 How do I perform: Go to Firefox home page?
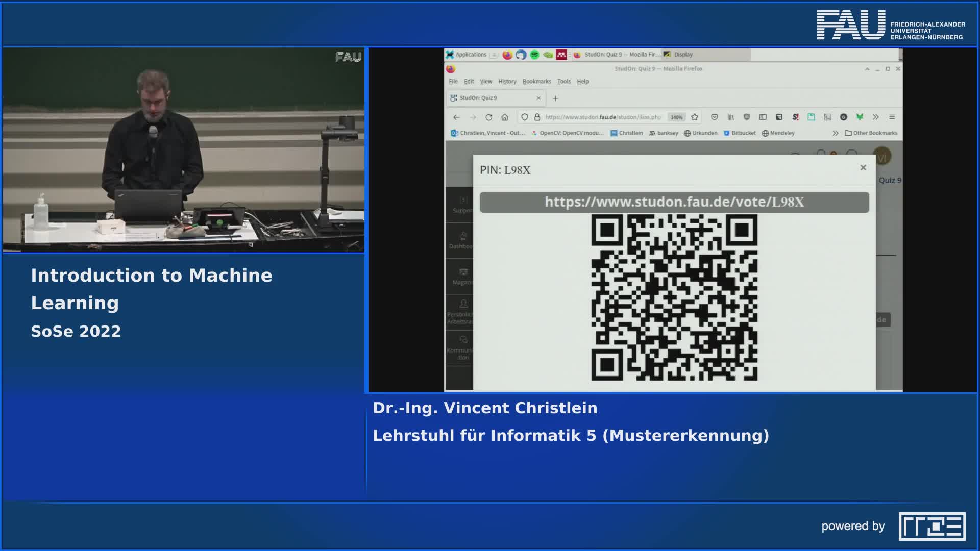(505, 117)
